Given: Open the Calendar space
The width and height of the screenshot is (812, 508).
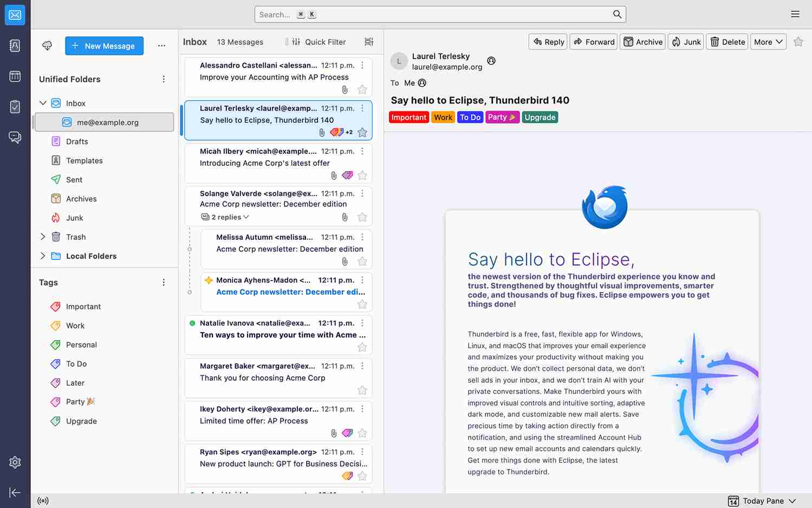Looking at the screenshot, I should point(15,76).
